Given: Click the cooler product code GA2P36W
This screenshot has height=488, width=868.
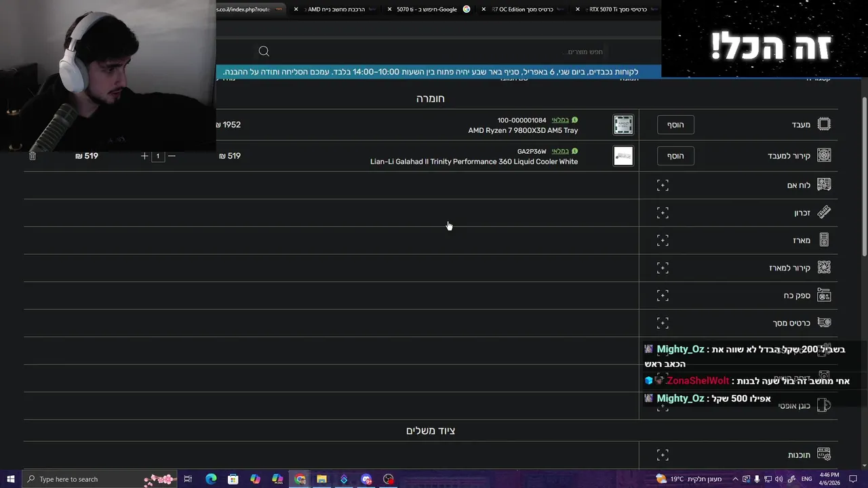Looking at the screenshot, I should coord(532,151).
